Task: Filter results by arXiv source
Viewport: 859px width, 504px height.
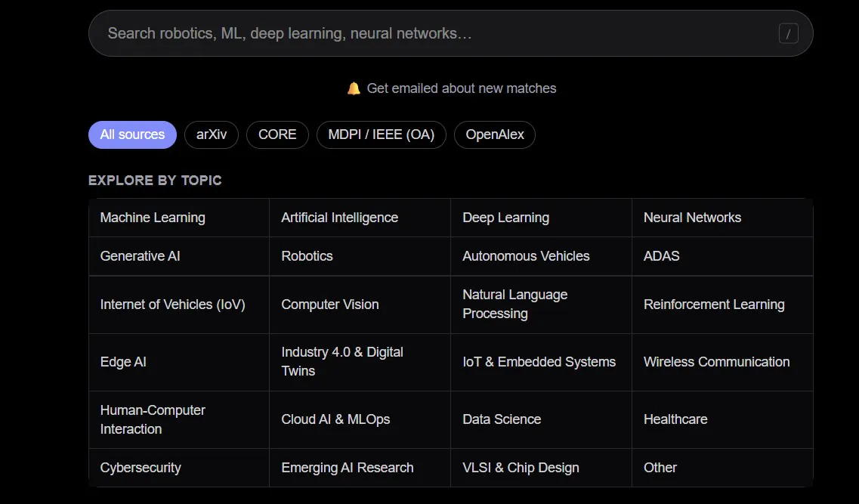Action: (x=212, y=135)
